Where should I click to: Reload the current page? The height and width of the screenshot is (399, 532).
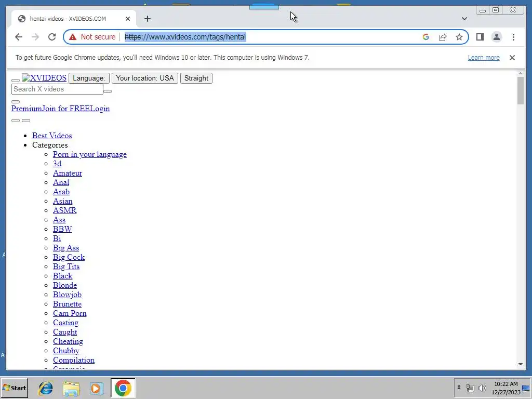(52, 37)
